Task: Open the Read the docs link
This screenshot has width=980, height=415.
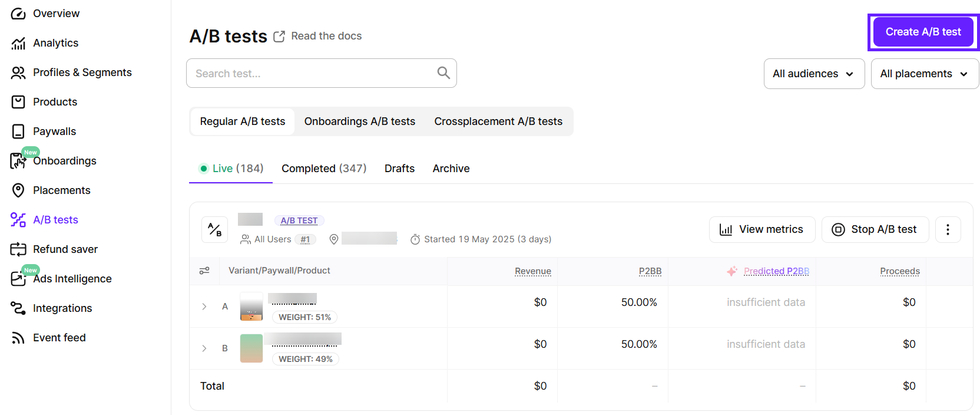Action: coord(326,36)
